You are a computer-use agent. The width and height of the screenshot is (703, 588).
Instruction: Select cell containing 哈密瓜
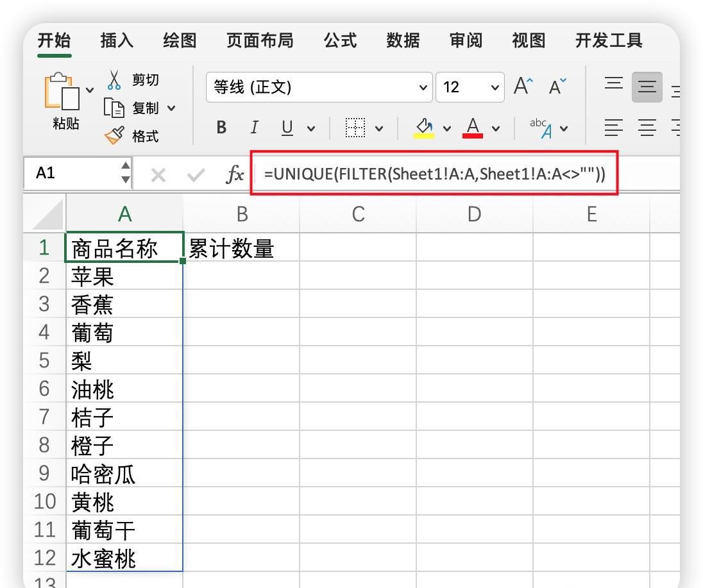pyautogui.click(x=124, y=473)
